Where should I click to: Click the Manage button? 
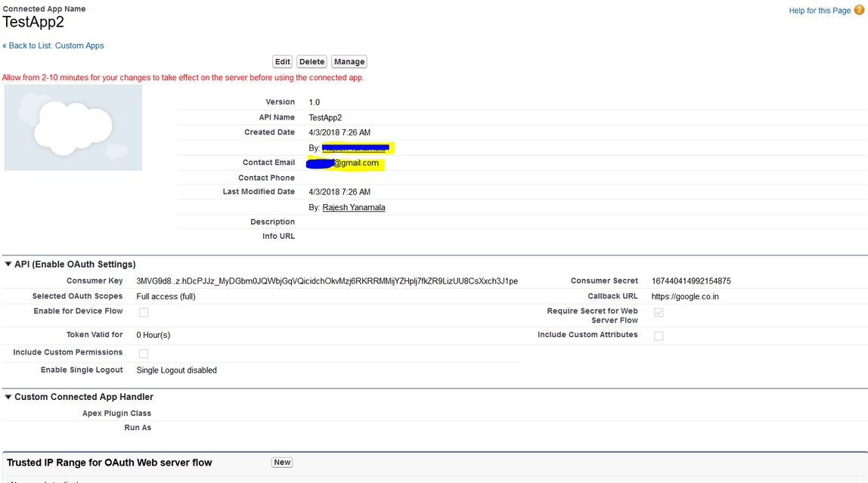click(349, 61)
